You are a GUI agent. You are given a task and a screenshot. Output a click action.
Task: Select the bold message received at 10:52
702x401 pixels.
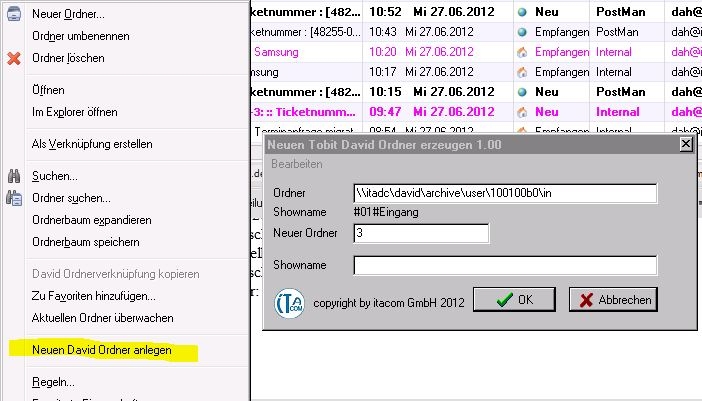(x=476, y=12)
